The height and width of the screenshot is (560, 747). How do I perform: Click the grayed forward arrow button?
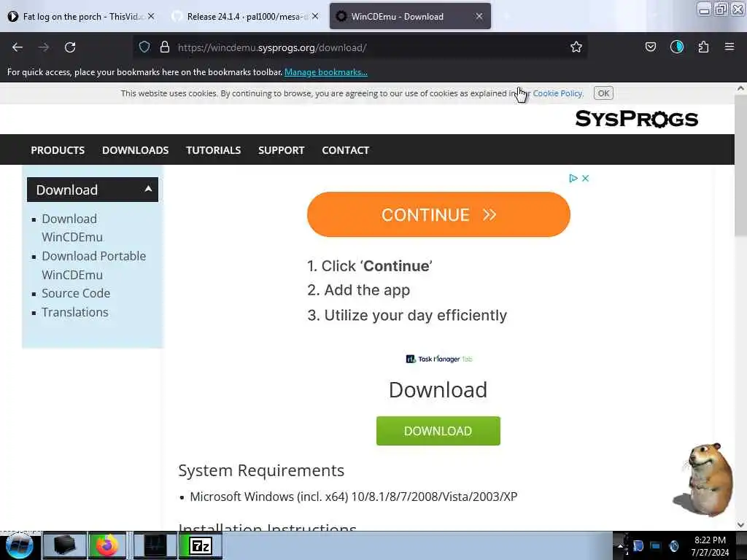tap(44, 47)
